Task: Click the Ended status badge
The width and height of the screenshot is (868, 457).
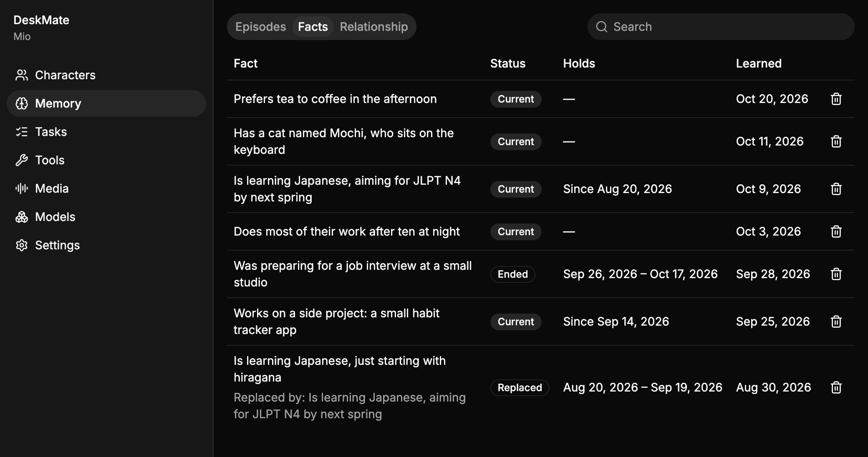Action: click(513, 274)
